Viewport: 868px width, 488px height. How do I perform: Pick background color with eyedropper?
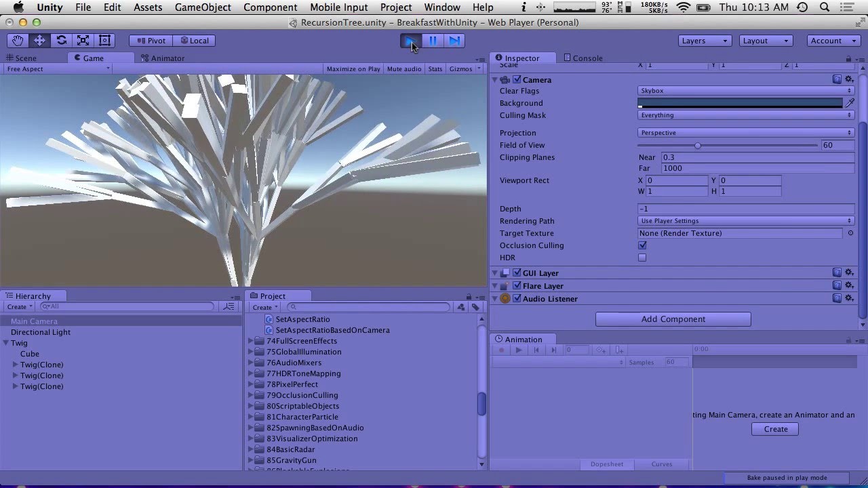click(x=850, y=103)
